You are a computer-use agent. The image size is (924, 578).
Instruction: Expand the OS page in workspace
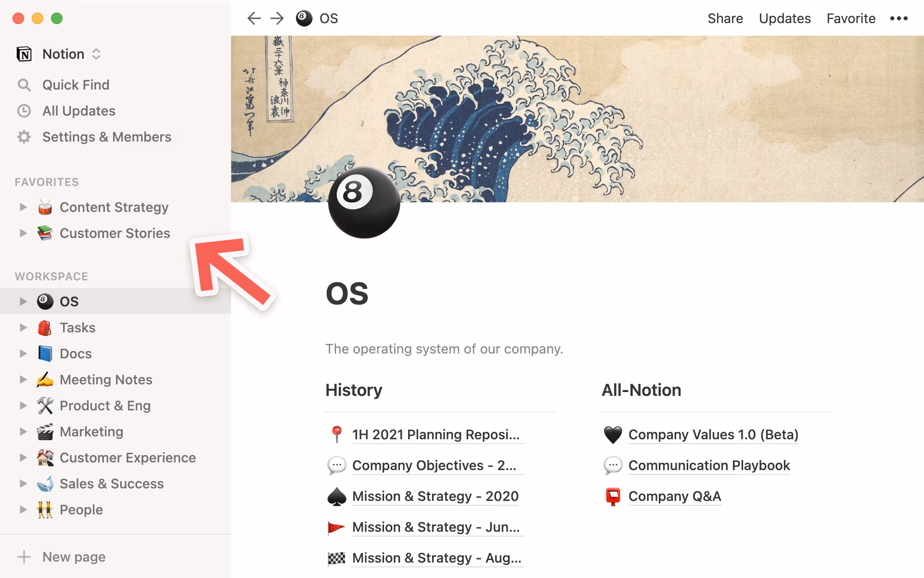(23, 301)
